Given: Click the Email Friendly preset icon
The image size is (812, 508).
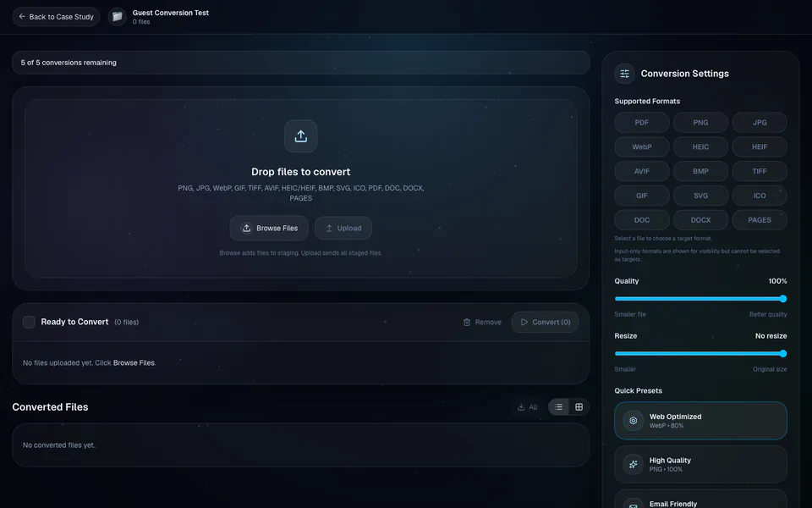Looking at the screenshot, I should (x=633, y=505).
